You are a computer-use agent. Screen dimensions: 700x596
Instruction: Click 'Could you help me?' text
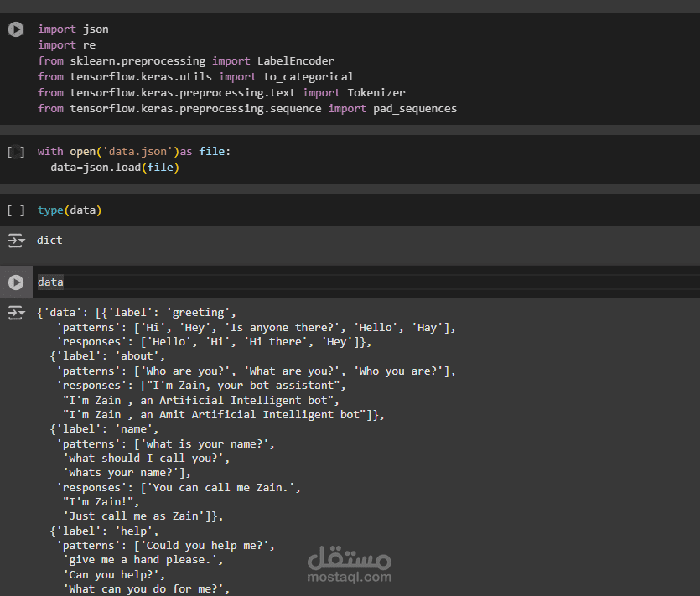click(x=205, y=546)
